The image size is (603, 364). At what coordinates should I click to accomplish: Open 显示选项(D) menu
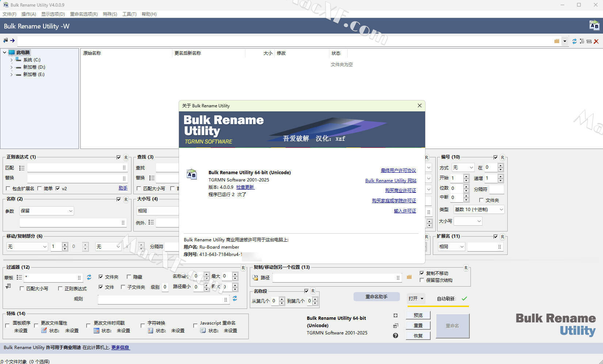[x=53, y=14]
